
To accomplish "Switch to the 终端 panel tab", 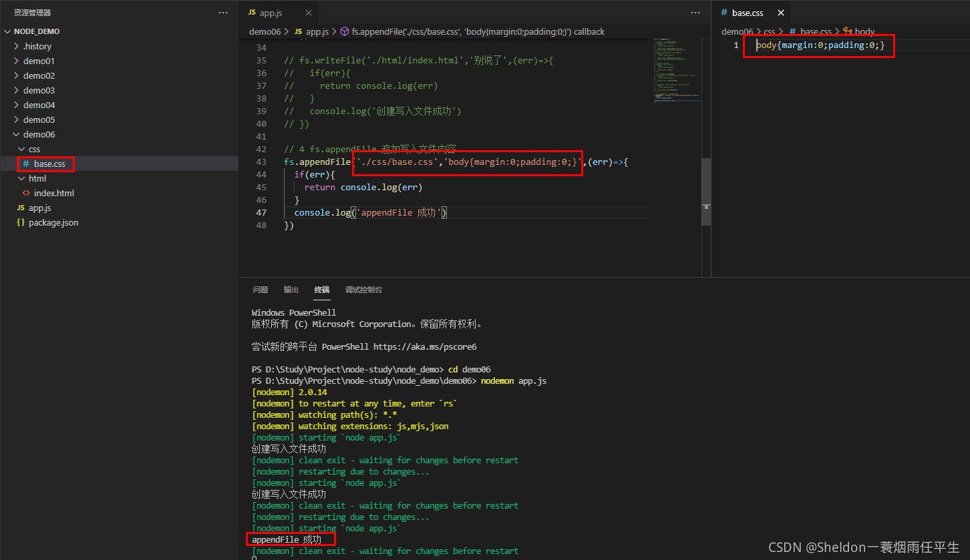I will [322, 290].
